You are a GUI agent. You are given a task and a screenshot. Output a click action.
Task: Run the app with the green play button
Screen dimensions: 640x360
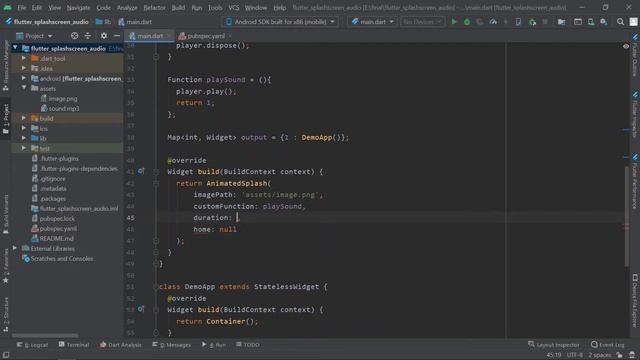(453, 22)
